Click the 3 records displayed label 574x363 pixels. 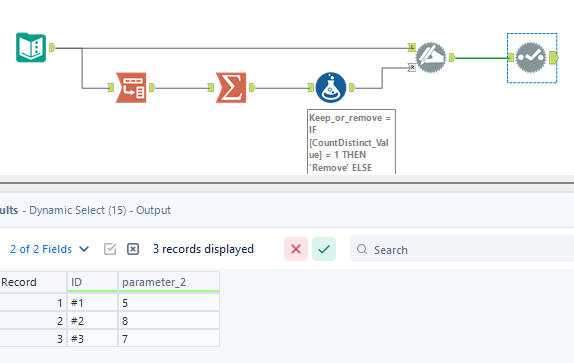203,249
